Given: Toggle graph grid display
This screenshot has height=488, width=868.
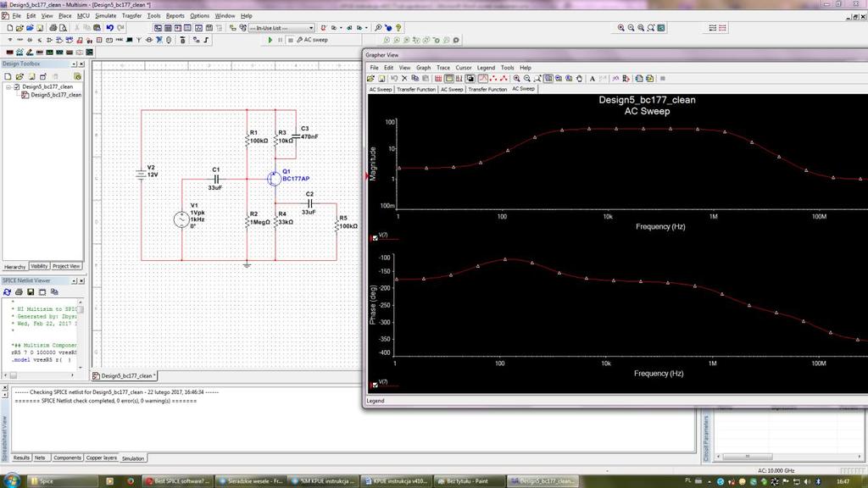Looking at the screenshot, I should point(438,79).
